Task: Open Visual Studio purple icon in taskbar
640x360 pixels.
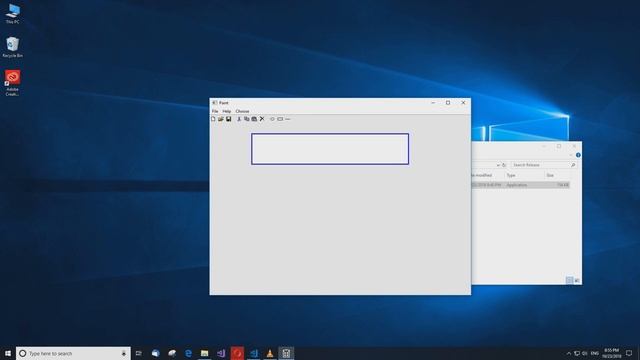Action: (x=221, y=353)
